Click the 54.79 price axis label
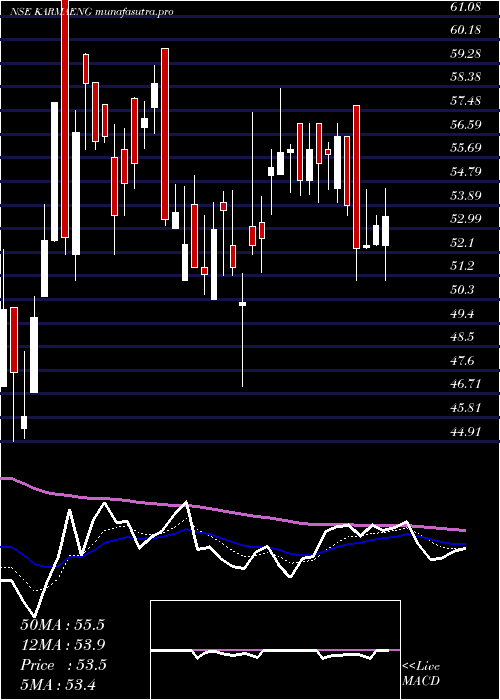 [464, 171]
